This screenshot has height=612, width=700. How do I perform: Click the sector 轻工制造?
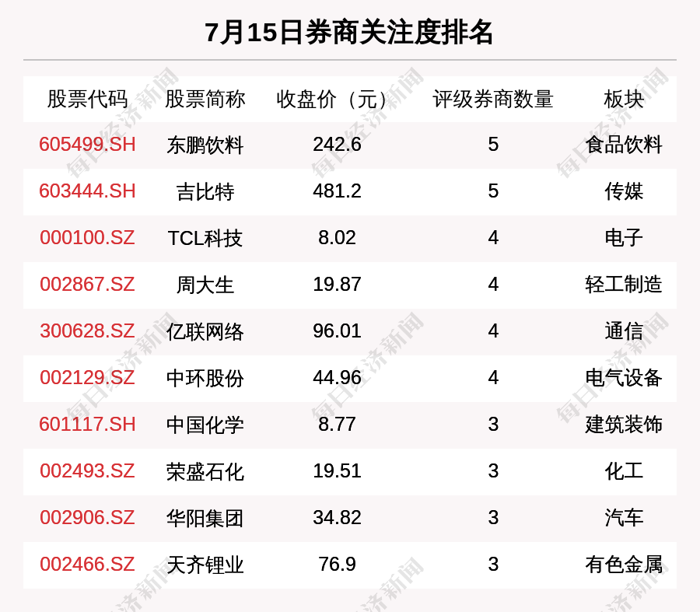tap(624, 285)
